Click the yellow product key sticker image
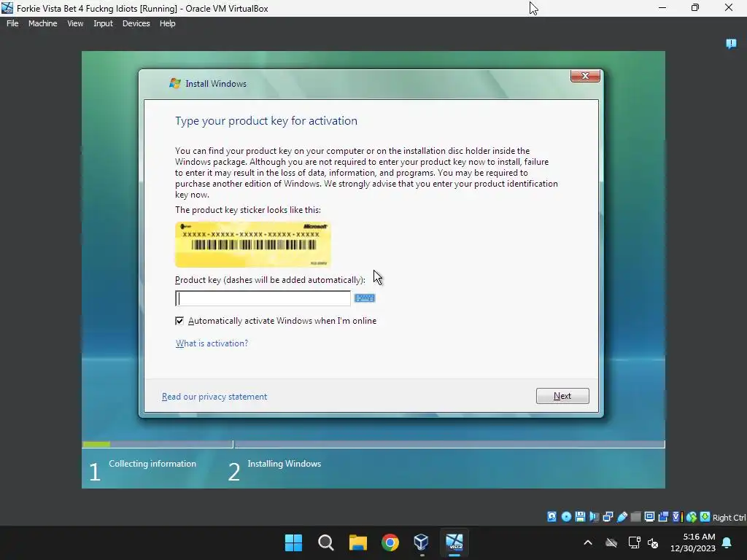 pos(253,244)
